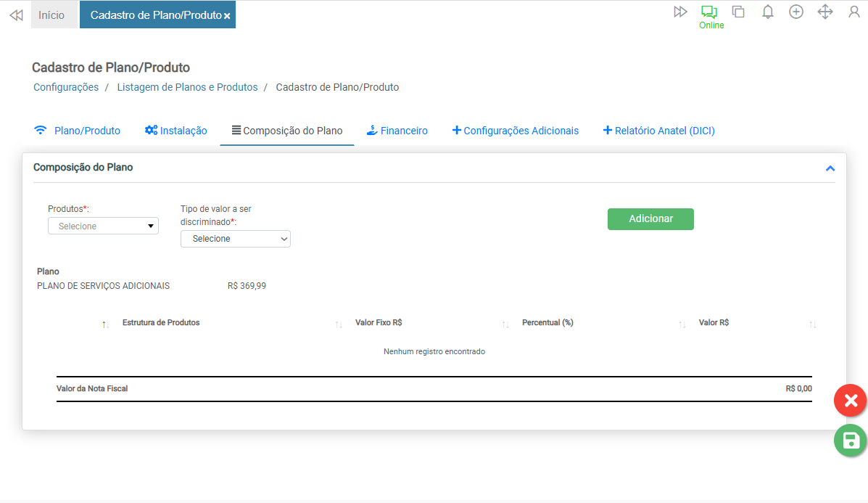Viewport: 868px width, 503px height.
Task: Click the red floating cancel button
Action: pos(851,401)
